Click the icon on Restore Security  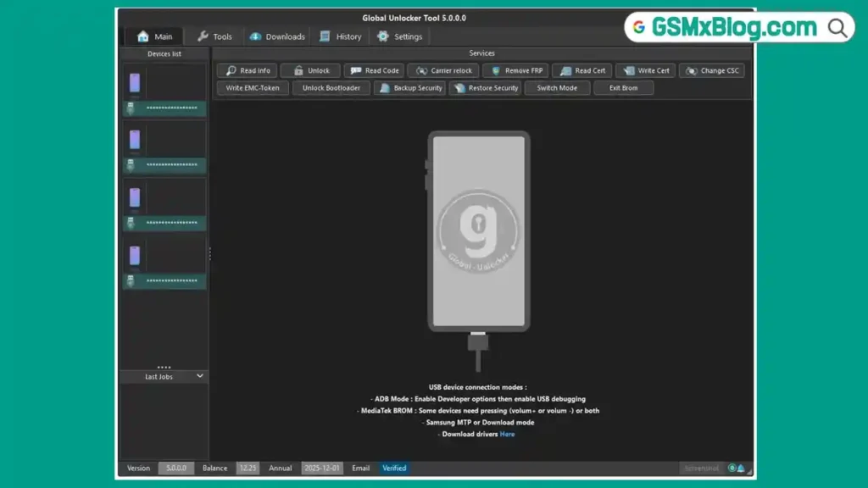(459, 88)
